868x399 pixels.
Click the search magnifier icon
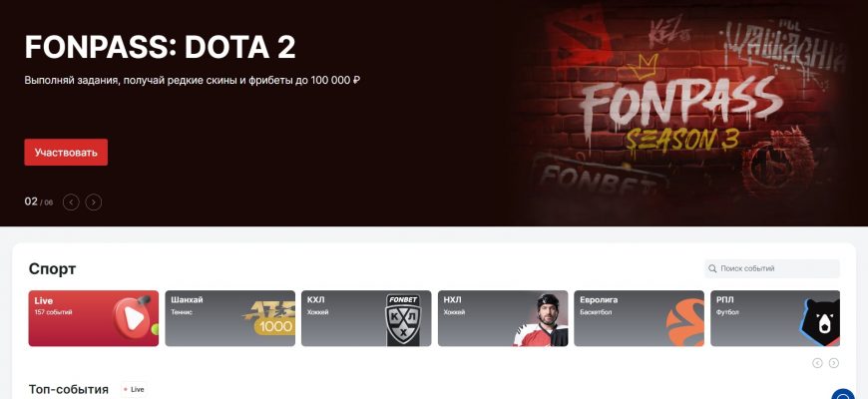tap(712, 268)
